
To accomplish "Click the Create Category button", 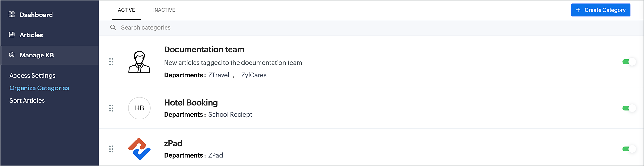I will point(601,10).
